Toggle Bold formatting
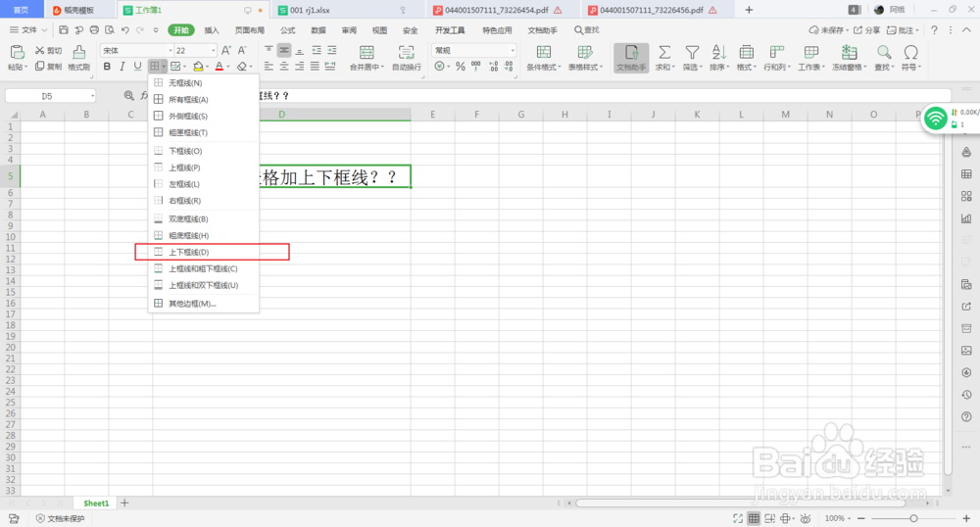The width and height of the screenshot is (980, 527). point(107,67)
